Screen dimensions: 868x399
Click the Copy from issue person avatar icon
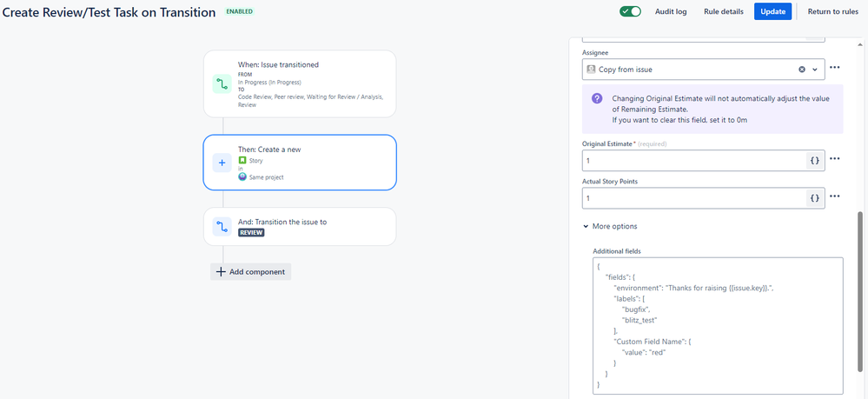pyautogui.click(x=591, y=70)
